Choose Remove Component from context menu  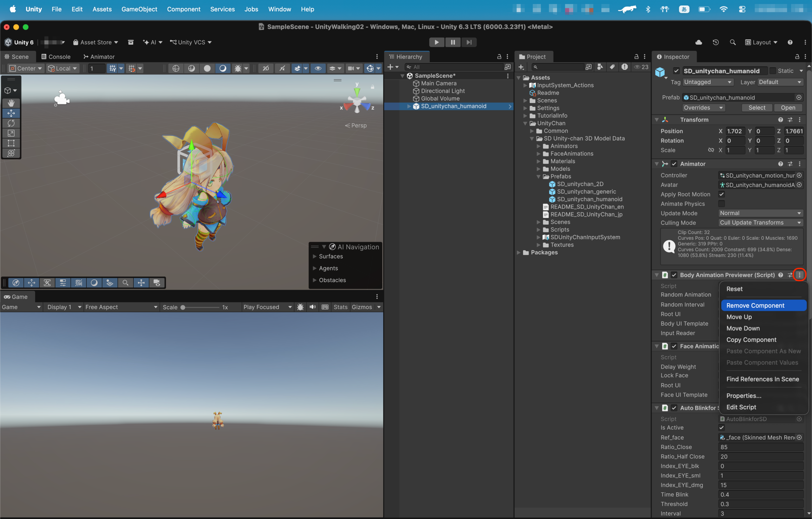(x=763, y=305)
